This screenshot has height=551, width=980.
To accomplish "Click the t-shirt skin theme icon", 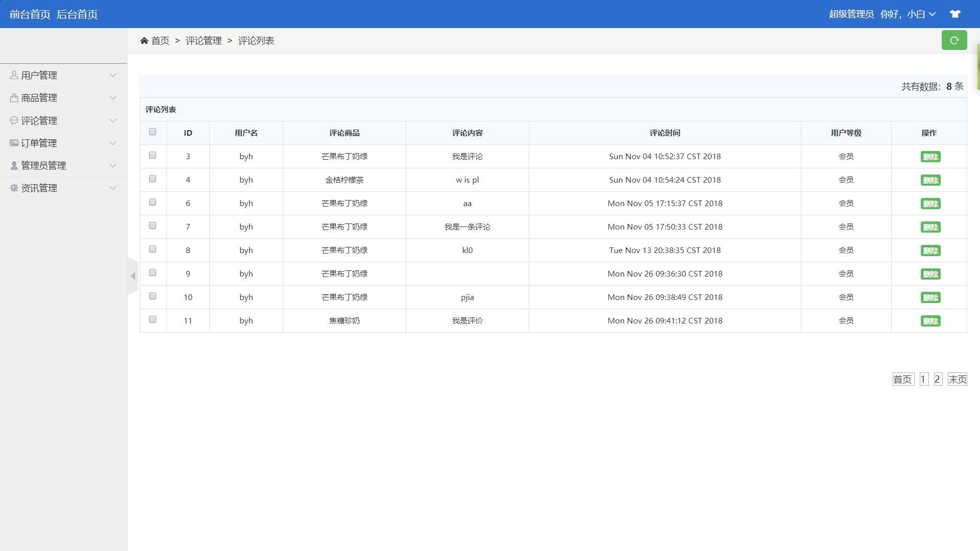I will click(955, 14).
